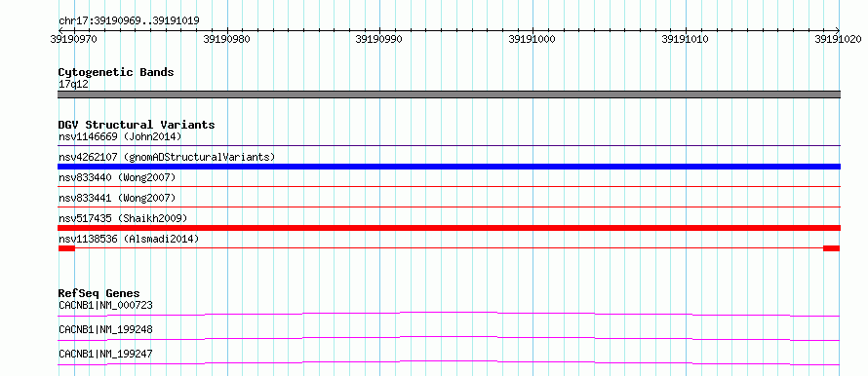Screen dimensions: 868x376
Task: Click the thick blue nsv4262107 variant bar
Action: click(x=449, y=167)
